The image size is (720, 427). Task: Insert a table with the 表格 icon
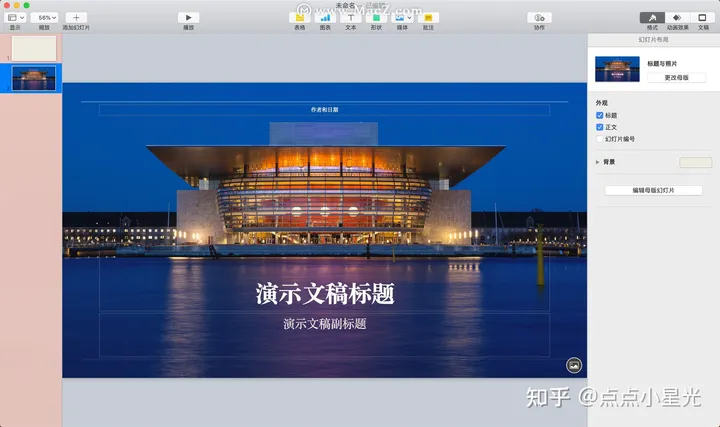[300, 18]
